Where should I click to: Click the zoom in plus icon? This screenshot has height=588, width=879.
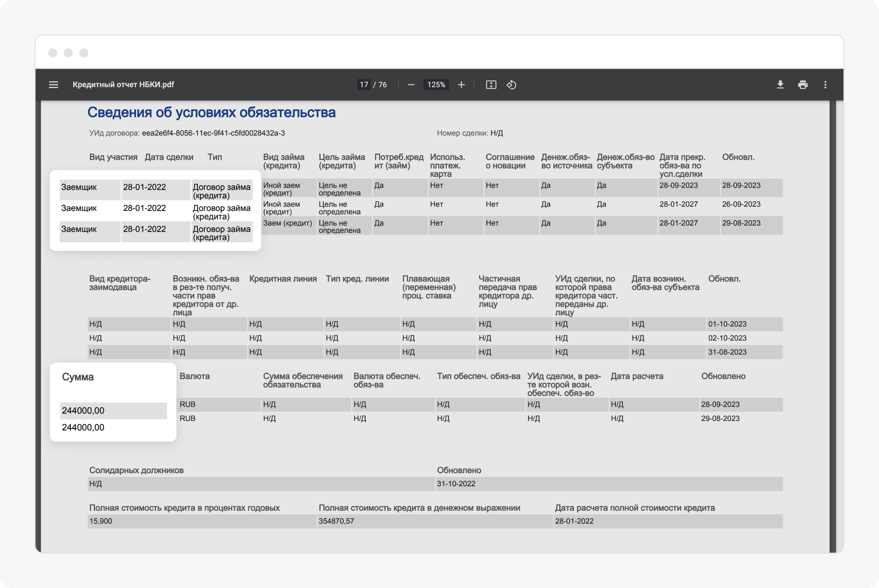[x=461, y=85]
